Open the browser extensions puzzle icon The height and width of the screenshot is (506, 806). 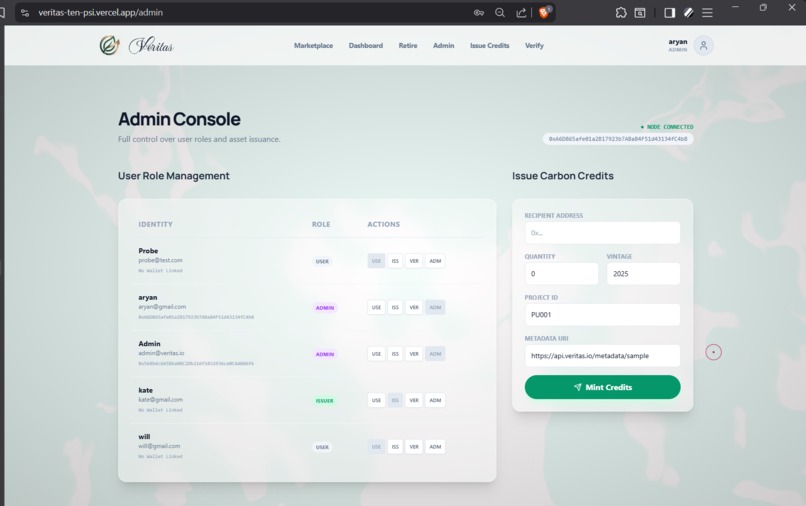coord(621,13)
